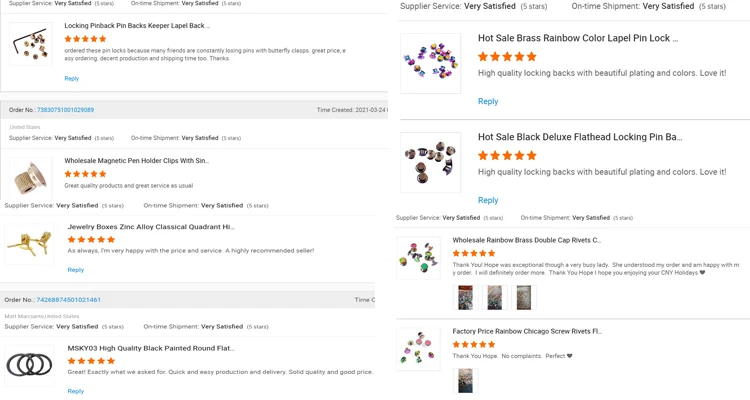View third review photo under Double Cap Rivets
The height and width of the screenshot is (400, 750).
[523, 297]
